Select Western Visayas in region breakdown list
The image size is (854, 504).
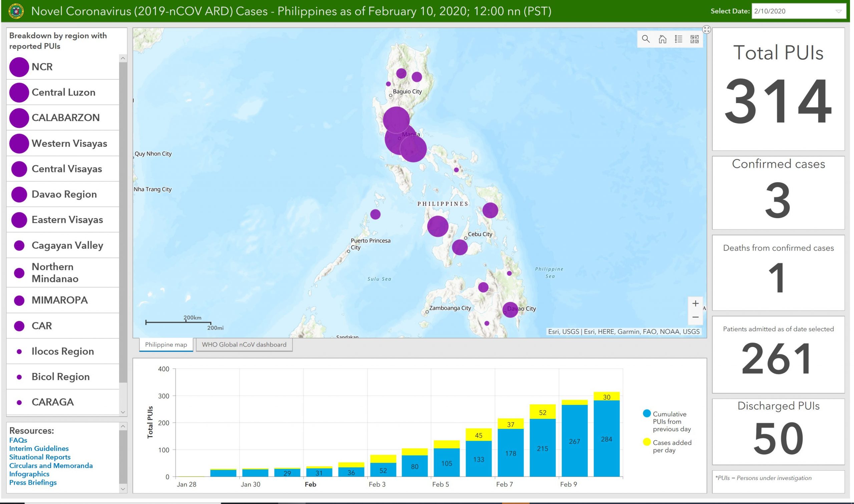[69, 143]
